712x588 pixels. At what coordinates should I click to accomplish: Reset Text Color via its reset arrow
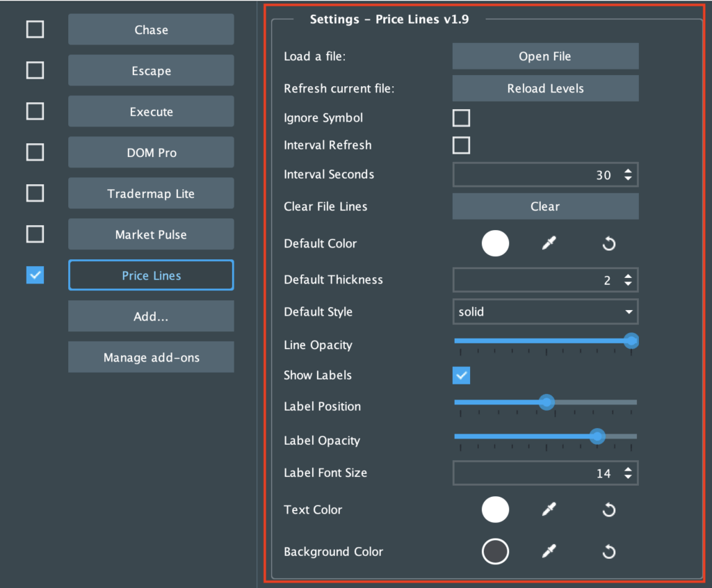pos(608,509)
